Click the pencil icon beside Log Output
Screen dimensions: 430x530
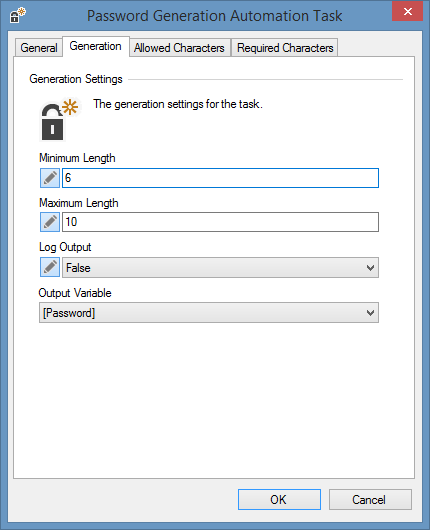click(50, 267)
